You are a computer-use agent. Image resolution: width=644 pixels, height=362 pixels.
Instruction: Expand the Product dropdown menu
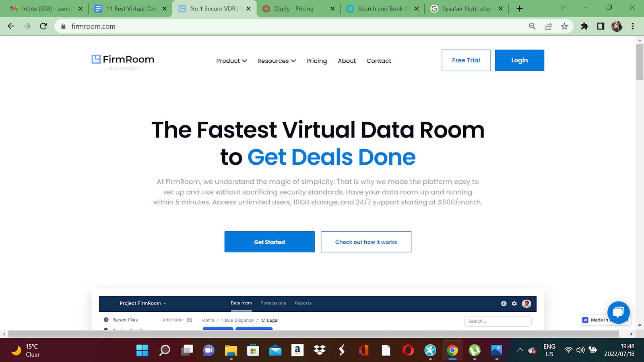coord(231,61)
